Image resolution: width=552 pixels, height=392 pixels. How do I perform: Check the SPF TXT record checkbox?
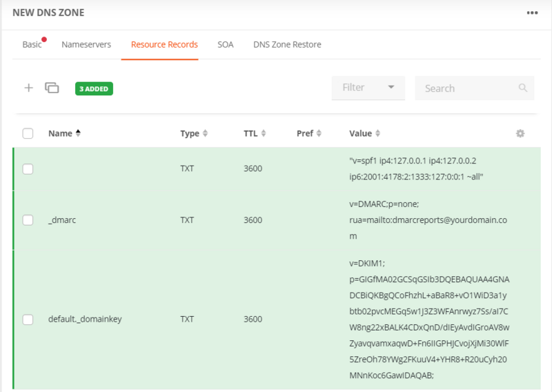click(x=28, y=168)
